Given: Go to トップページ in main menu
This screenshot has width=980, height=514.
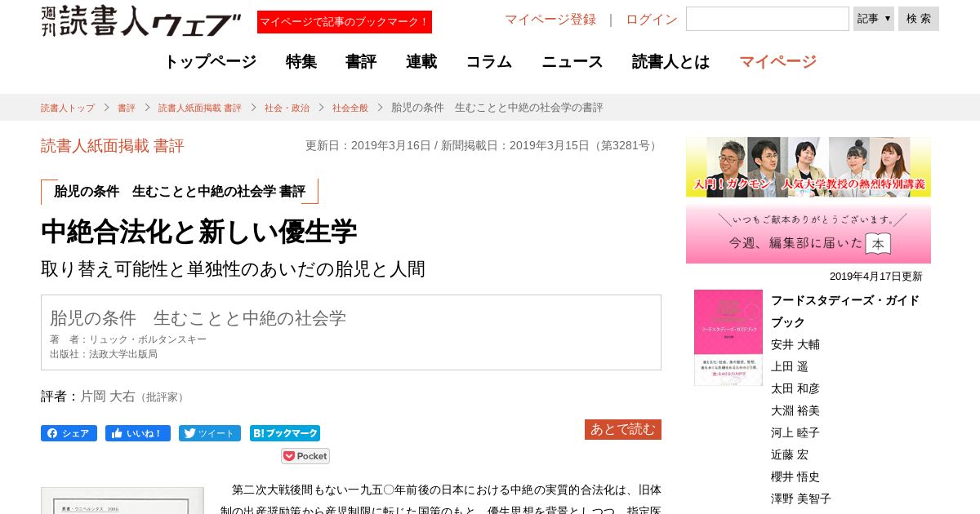Looking at the screenshot, I should click(x=210, y=61).
